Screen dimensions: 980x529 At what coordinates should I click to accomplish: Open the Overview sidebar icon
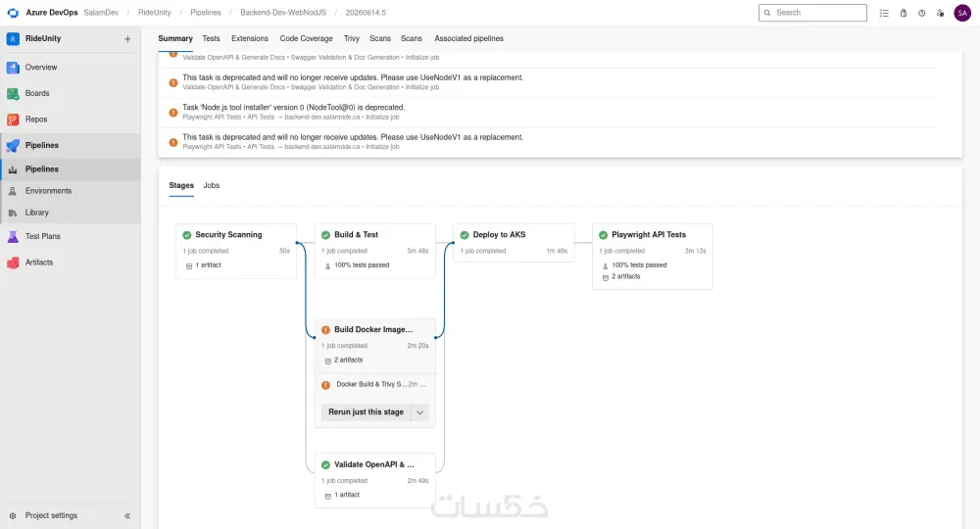click(13, 68)
